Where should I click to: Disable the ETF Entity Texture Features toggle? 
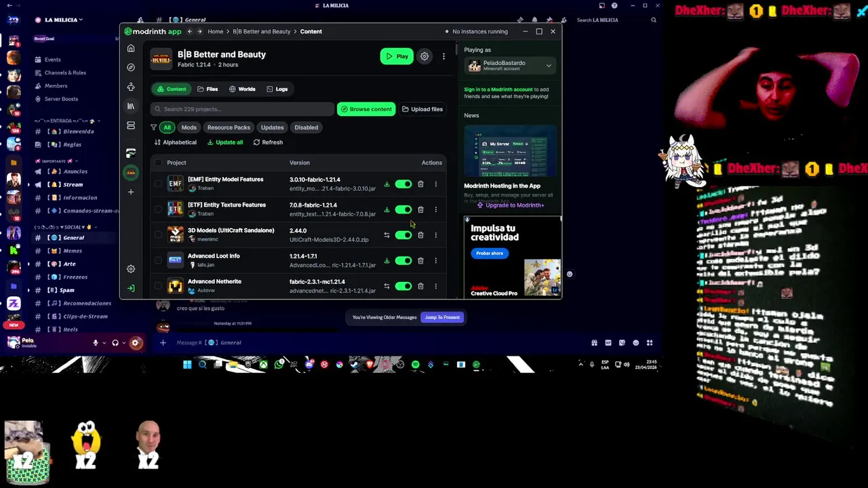(403, 209)
